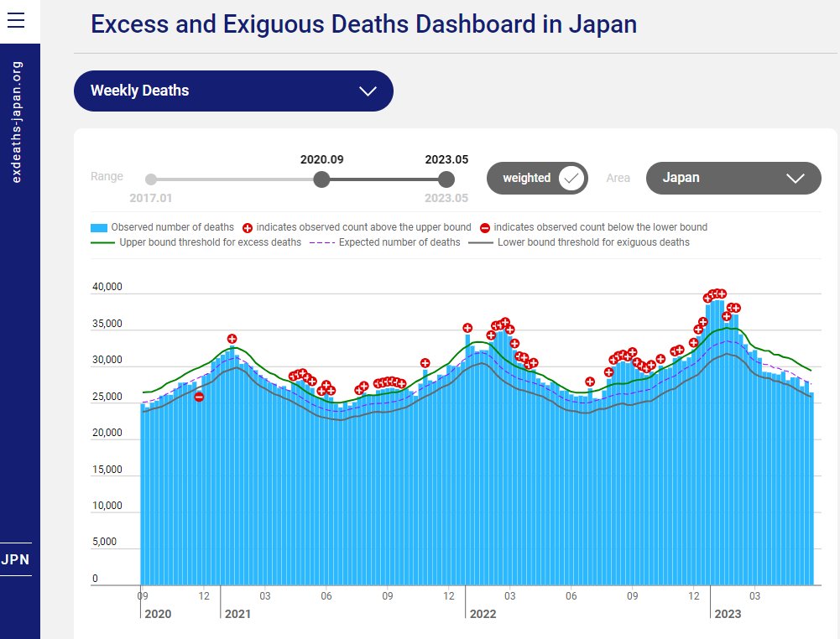840x639 pixels.
Task: Click the 2023.05 range slider end handle
Action: 446,179
